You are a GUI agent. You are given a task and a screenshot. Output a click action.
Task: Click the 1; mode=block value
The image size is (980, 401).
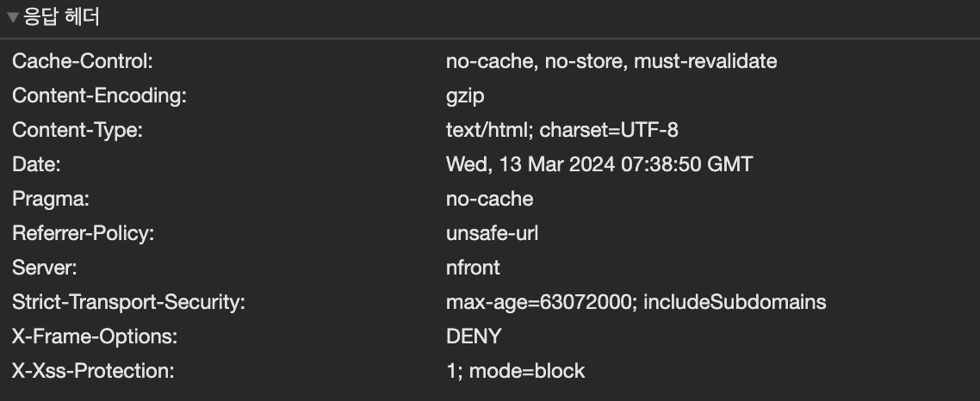[516, 372]
